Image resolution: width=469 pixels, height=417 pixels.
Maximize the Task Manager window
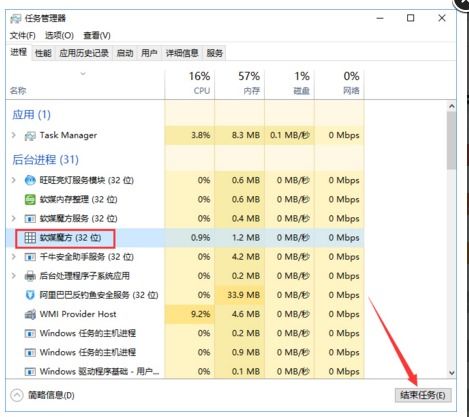click(x=411, y=18)
